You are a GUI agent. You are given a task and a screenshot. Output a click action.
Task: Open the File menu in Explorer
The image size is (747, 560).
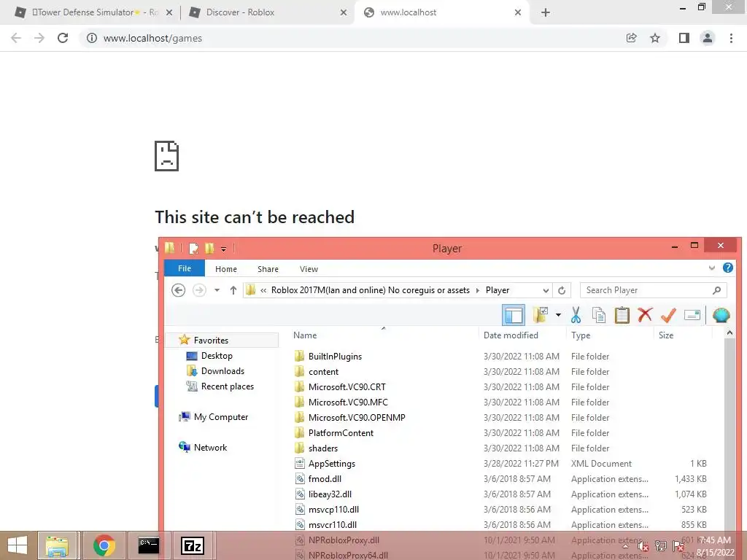pos(185,268)
